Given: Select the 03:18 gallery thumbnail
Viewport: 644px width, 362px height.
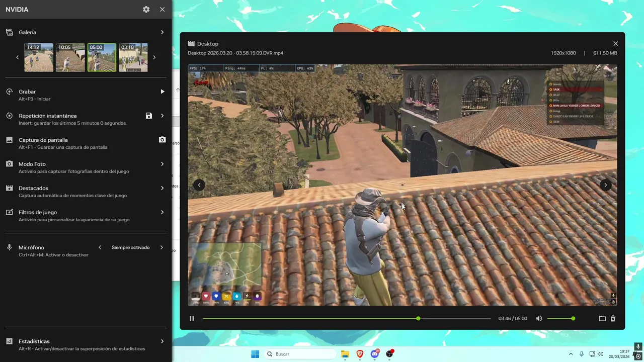Looking at the screenshot, I should click(x=133, y=57).
